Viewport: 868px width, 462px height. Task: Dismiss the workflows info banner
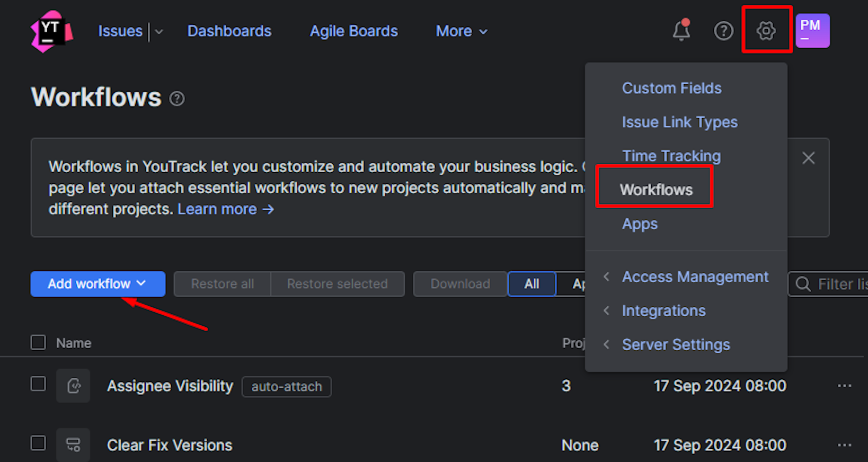[808, 158]
